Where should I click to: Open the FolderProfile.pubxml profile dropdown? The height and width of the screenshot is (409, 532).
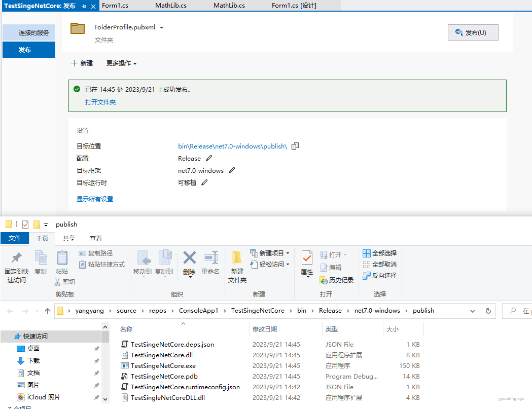[x=161, y=28]
